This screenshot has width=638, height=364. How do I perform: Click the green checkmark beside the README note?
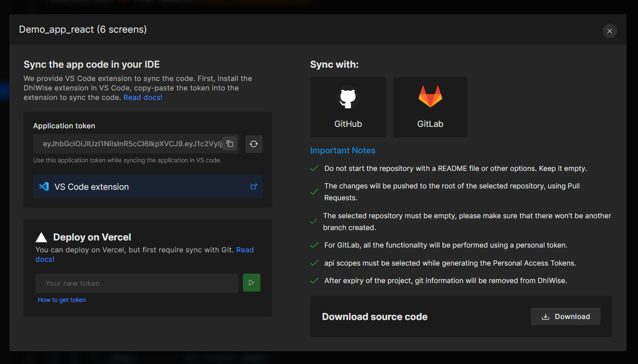tap(314, 168)
